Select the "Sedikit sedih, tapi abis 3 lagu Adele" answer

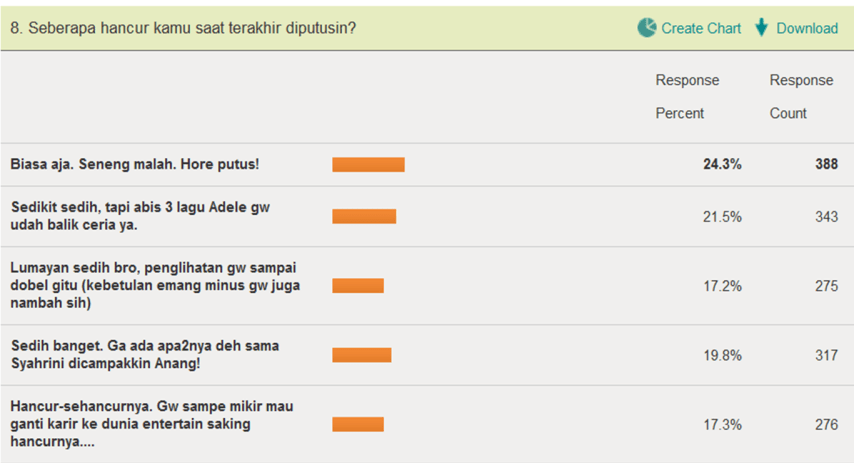[140, 216]
